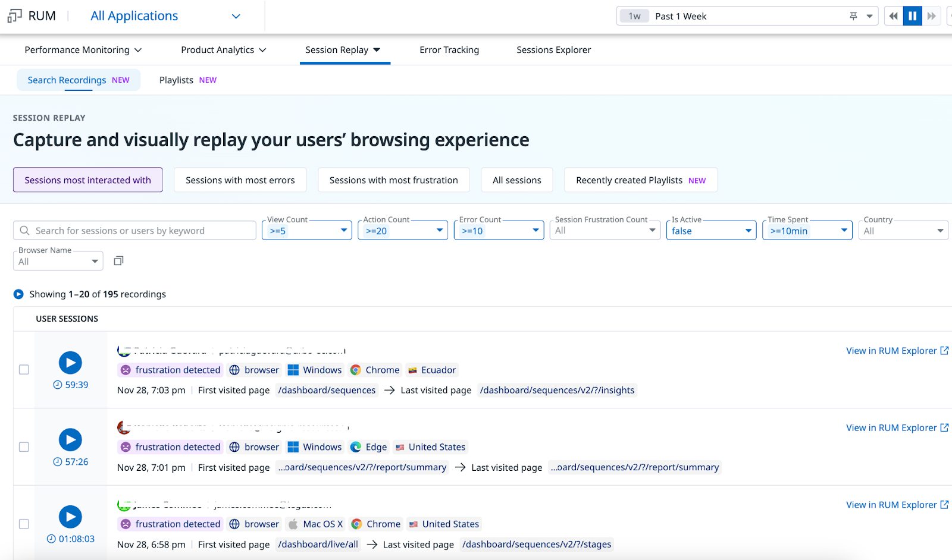The width and height of the screenshot is (952, 560).
Task: Pause live data with the pause icon
Action: click(912, 15)
